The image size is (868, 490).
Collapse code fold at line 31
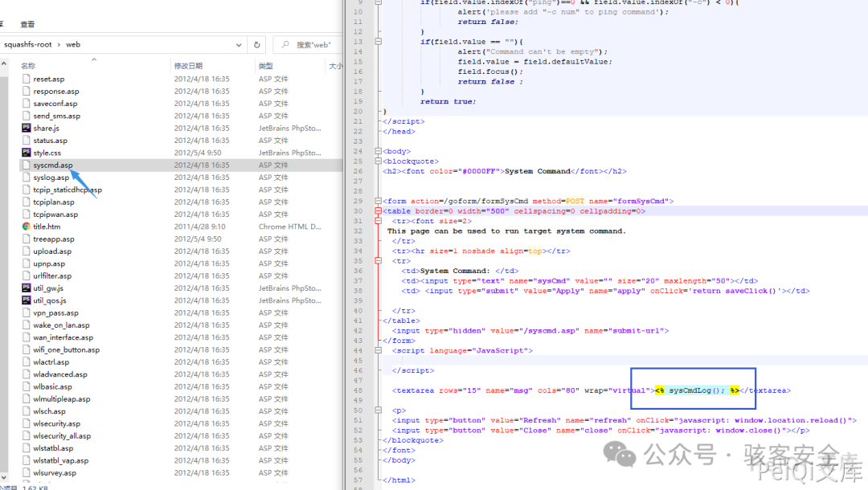(x=378, y=221)
